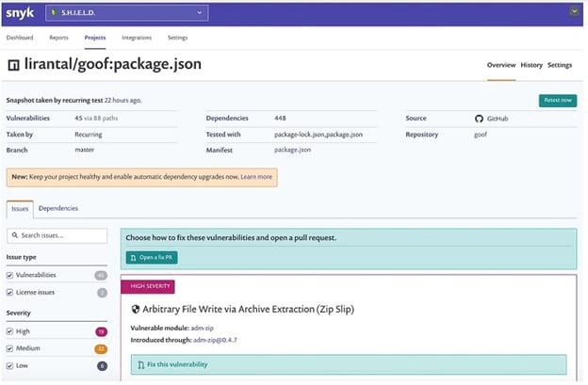Switch to the History tab

click(531, 65)
